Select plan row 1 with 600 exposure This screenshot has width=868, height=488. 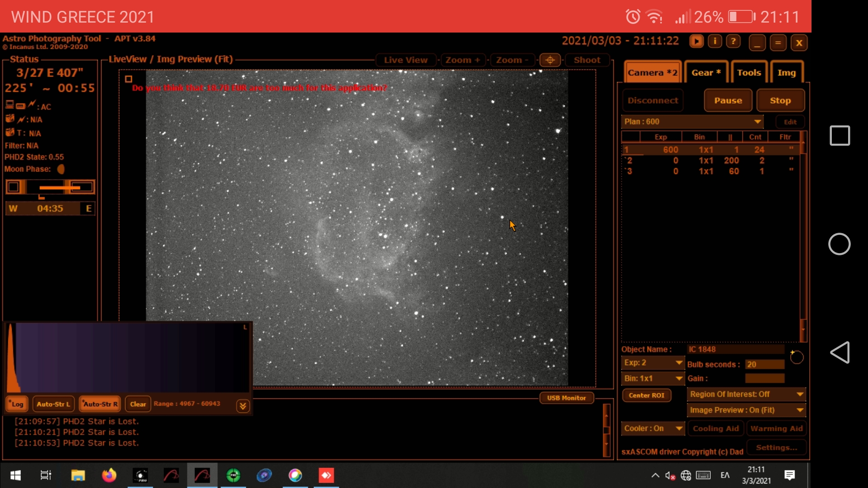click(711, 150)
